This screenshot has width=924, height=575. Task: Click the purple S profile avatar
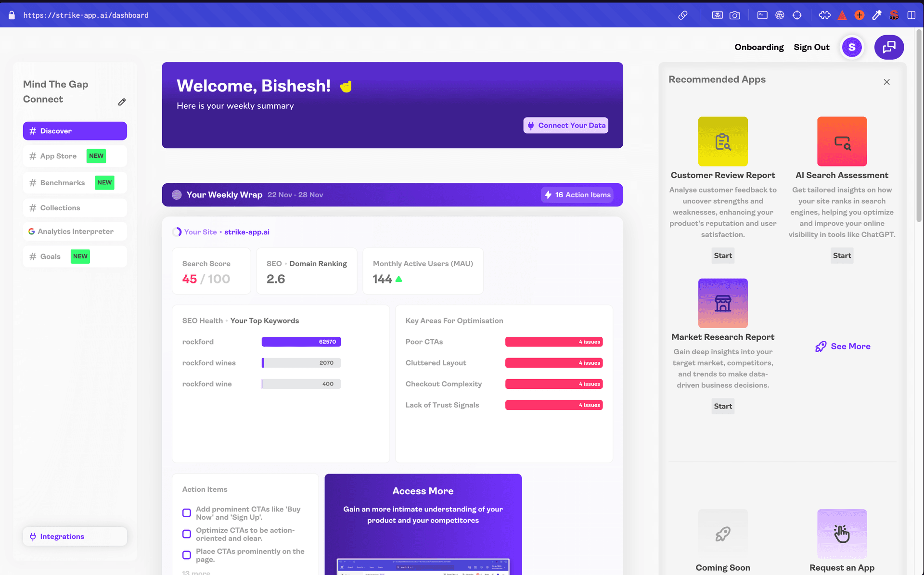[x=852, y=47]
